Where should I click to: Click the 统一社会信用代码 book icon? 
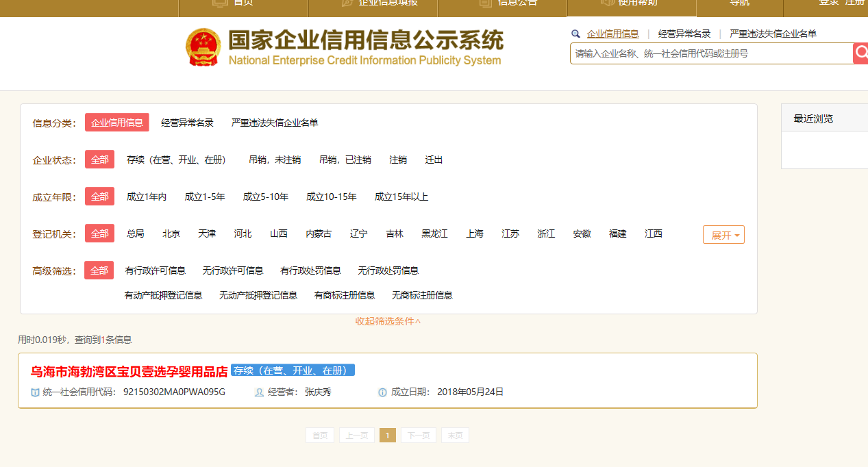coord(35,392)
